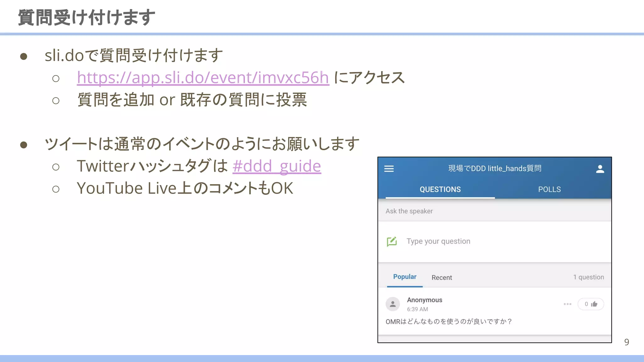Open the three-dot options for Anonymous question

click(568, 304)
